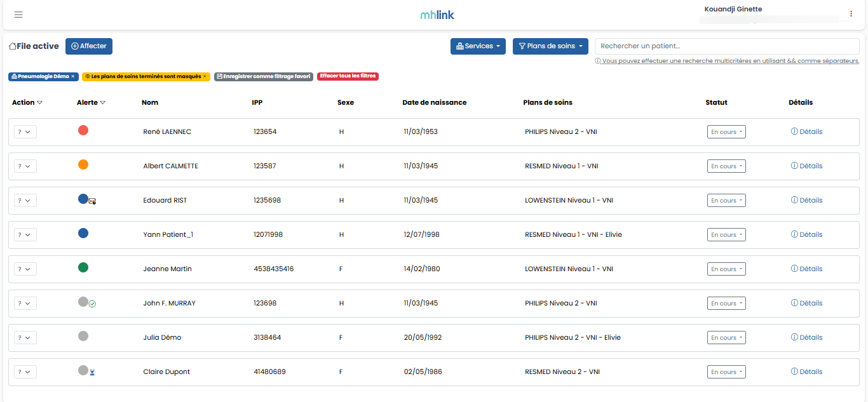Open En cours status dropdown for Jeanne Martin
This screenshot has height=402, width=868.
point(726,269)
